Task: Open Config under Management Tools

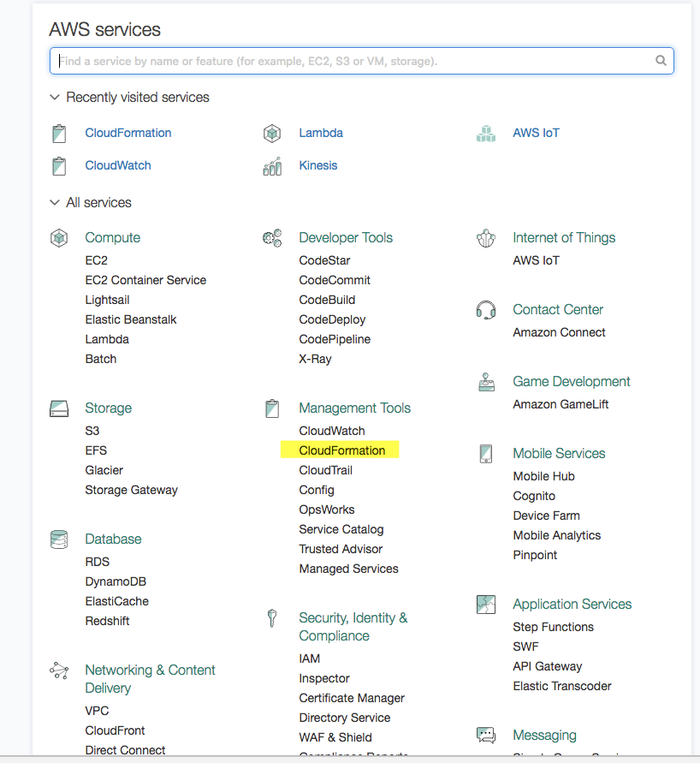Action: click(317, 490)
